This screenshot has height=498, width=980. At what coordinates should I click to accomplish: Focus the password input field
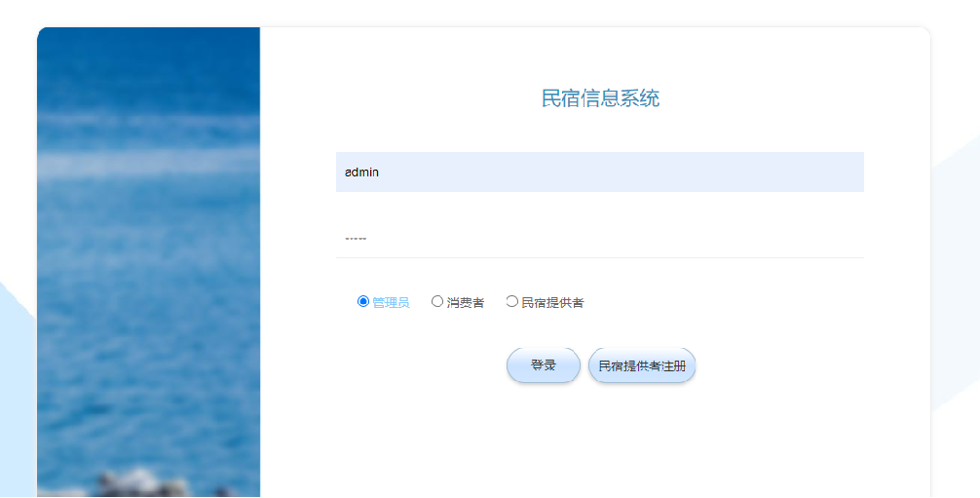(599, 238)
